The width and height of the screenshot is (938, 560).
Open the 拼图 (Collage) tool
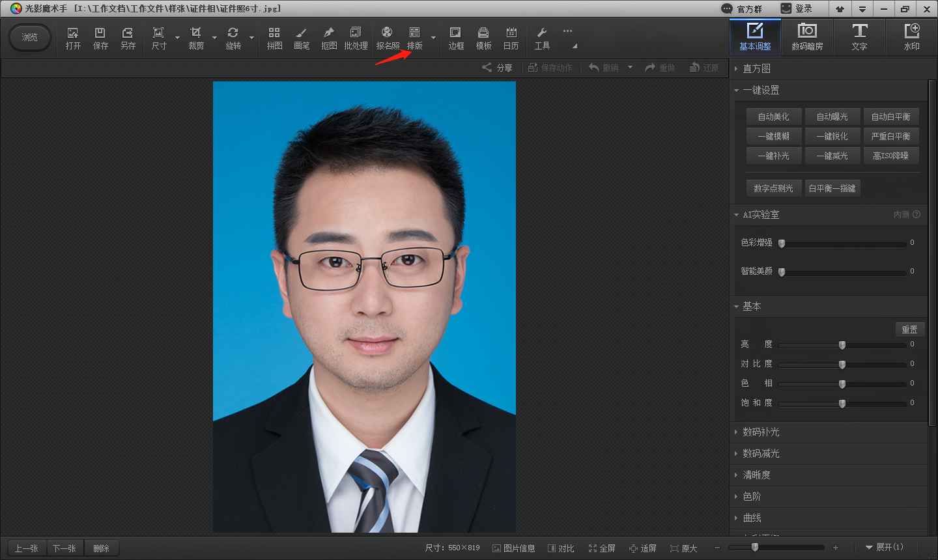[274, 38]
